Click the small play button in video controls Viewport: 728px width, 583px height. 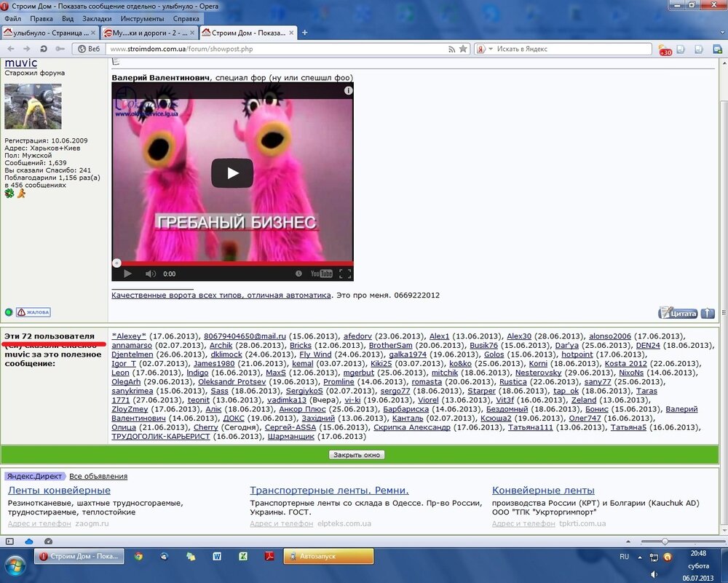(x=127, y=274)
